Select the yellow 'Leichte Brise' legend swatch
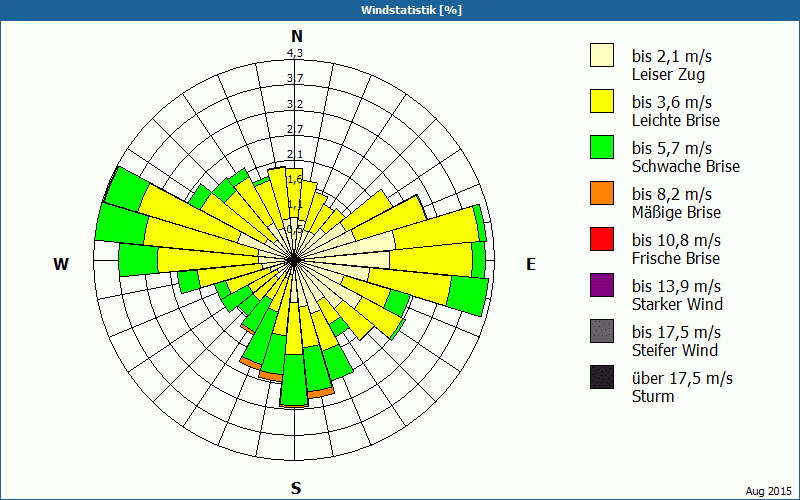800x500 pixels. [601, 101]
